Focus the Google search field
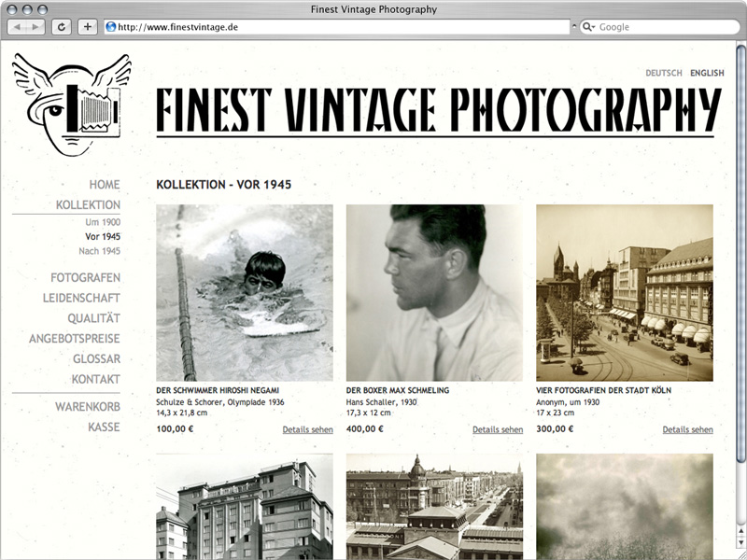Viewport: 747px width, 560px height. [x=660, y=27]
